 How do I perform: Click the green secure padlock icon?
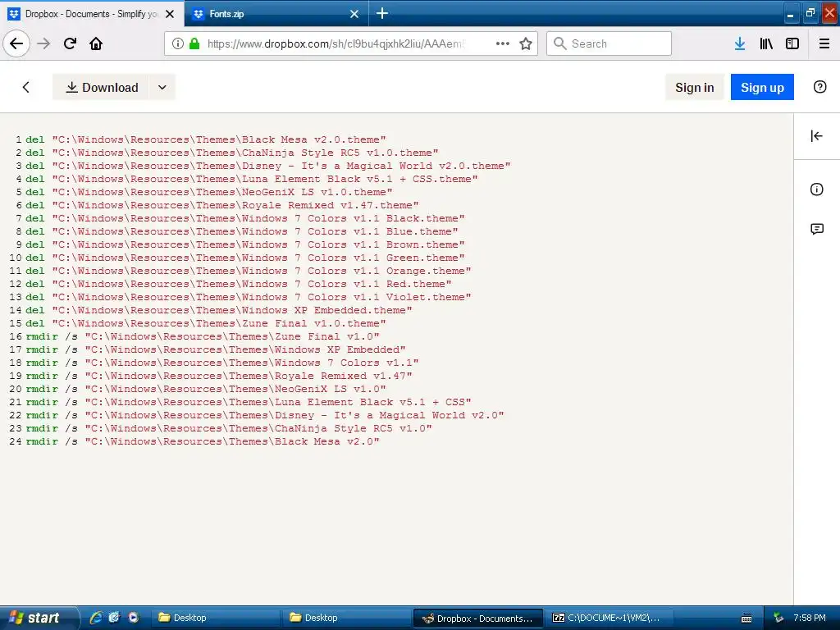click(194, 43)
